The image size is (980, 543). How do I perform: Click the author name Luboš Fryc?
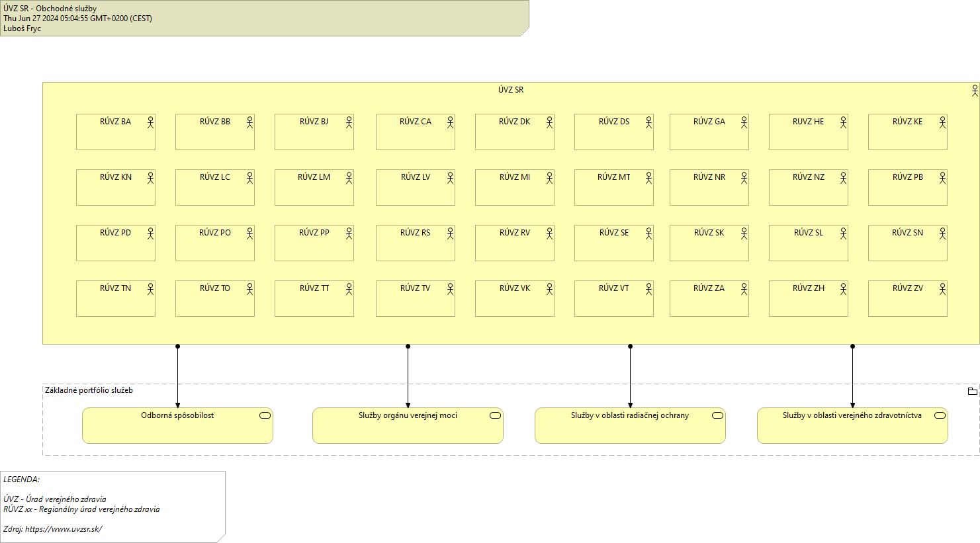coord(22,28)
